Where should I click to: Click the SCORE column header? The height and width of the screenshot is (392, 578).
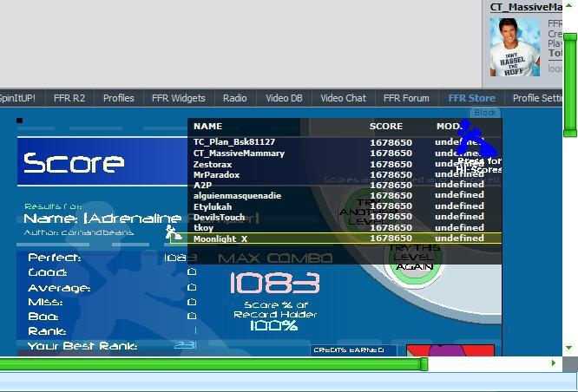point(386,127)
